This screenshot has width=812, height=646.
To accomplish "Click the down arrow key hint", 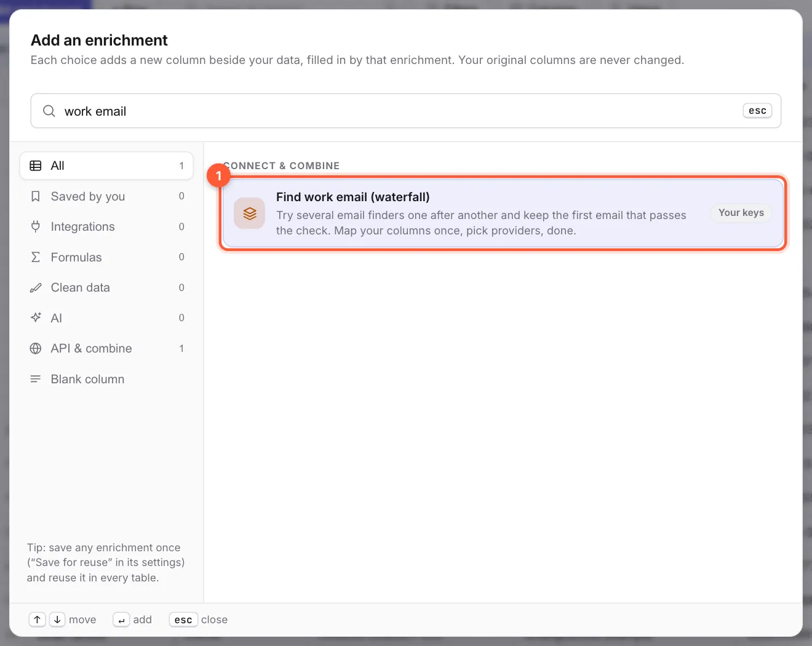I will tap(57, 620).
